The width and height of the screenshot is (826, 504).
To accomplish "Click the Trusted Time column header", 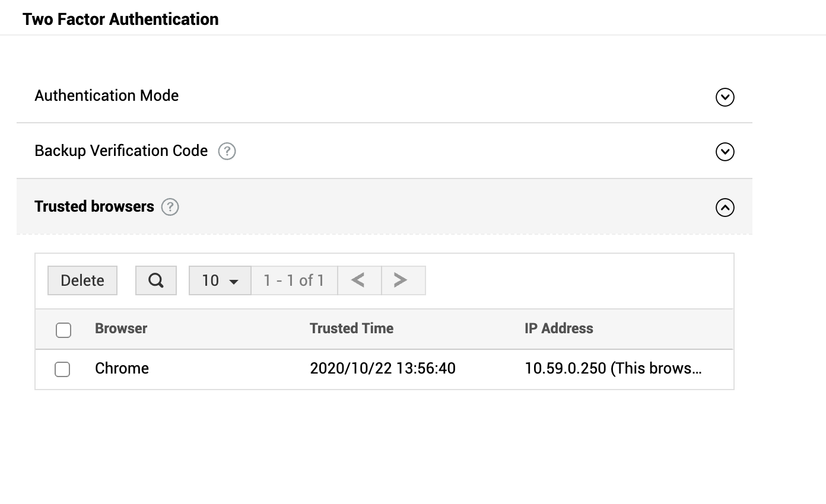I will [x=351, y=328].
